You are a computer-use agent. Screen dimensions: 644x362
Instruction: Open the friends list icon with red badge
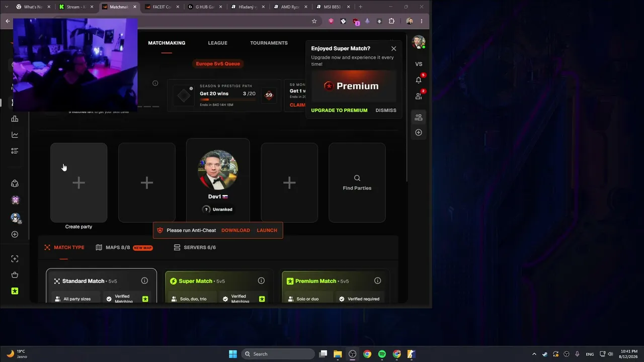coord(419,96)
